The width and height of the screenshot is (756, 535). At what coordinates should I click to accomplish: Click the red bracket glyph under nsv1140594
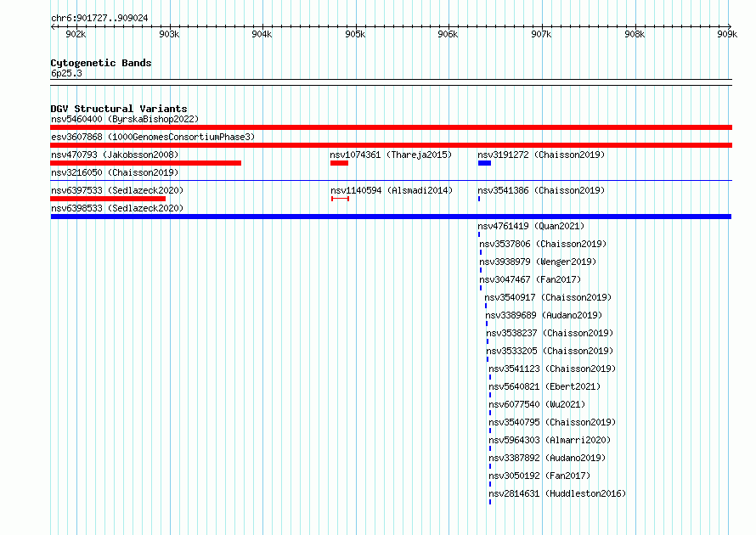click(340, 199)
